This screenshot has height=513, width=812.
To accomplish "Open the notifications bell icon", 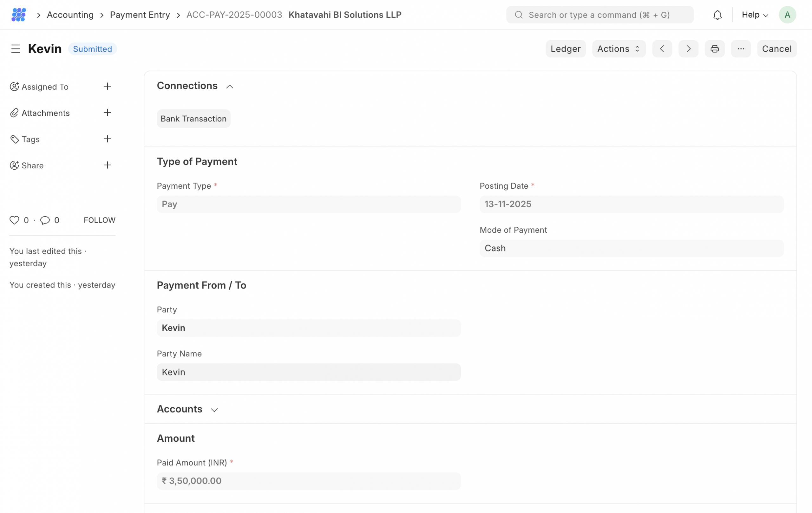I will [717, 15].
